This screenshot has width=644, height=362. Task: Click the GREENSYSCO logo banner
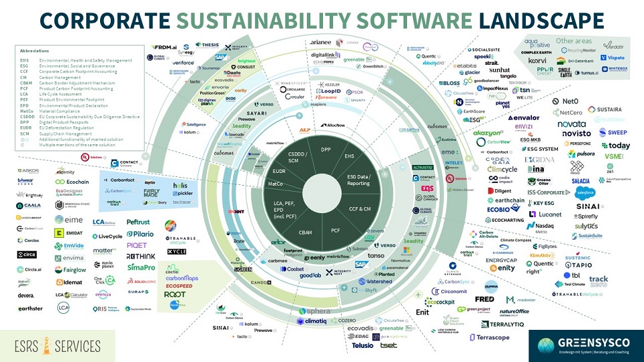click(586, 345)
